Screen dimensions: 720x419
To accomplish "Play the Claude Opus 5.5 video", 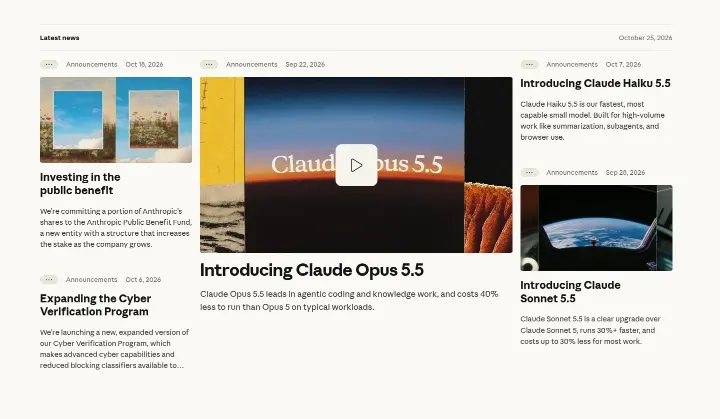I will pyautogui.click(x=356, y=165).
